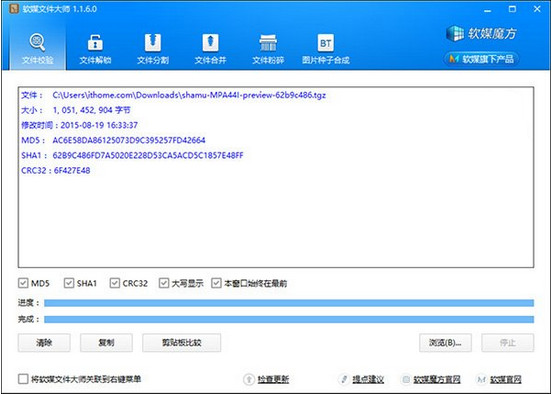The width and height of the screenshot is (553, 394).
Task: Toggle the SHA1 checkbox
Action: pos(69,283)
